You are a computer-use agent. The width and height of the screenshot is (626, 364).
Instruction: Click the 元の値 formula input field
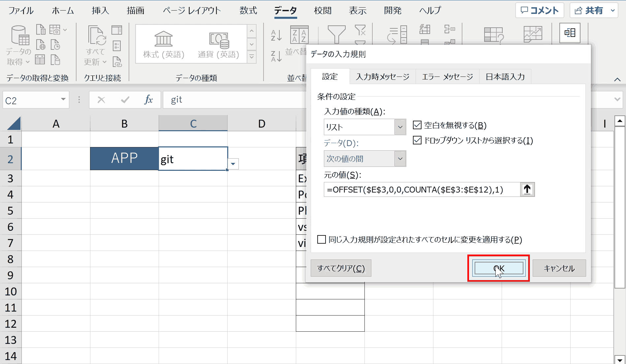click(x=422, y=189)
